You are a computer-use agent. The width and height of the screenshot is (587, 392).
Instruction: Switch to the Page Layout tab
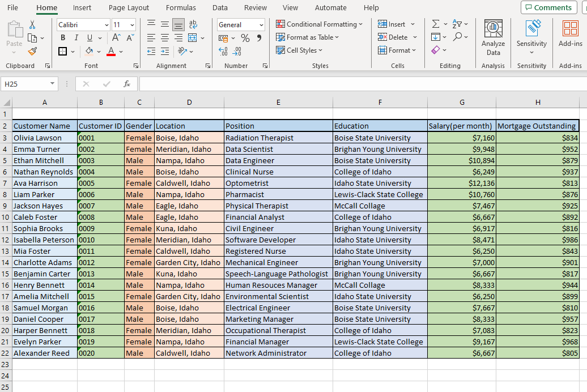pos(129,7)
